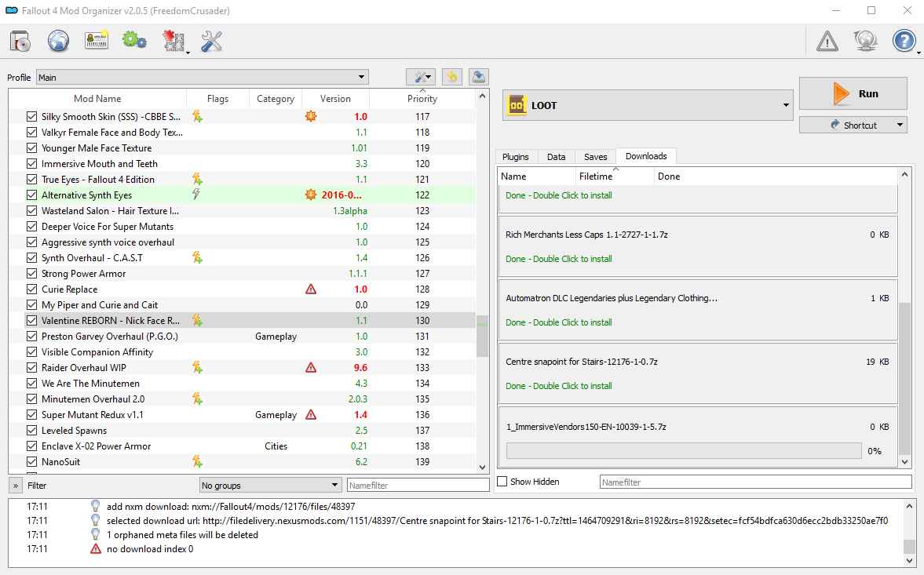Uncheck Valentine REBORN mod checkbox
The width and height of the screenshot is (924, 575).
click(32, 321)
